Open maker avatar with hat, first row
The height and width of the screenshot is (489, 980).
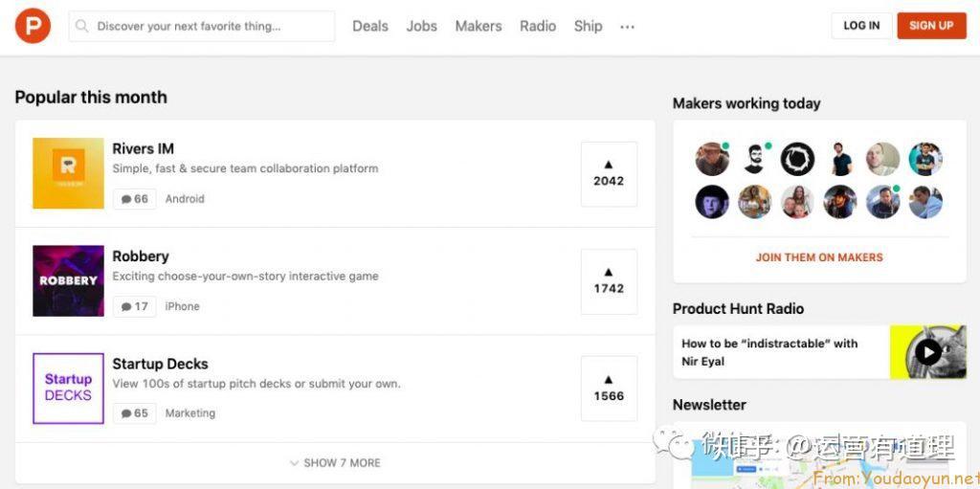pos(712,159)
